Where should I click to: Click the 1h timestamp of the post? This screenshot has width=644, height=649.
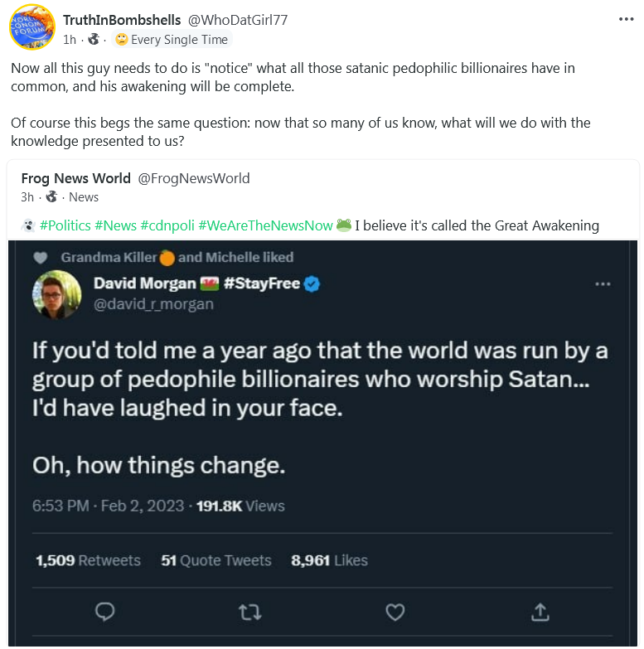70,39
